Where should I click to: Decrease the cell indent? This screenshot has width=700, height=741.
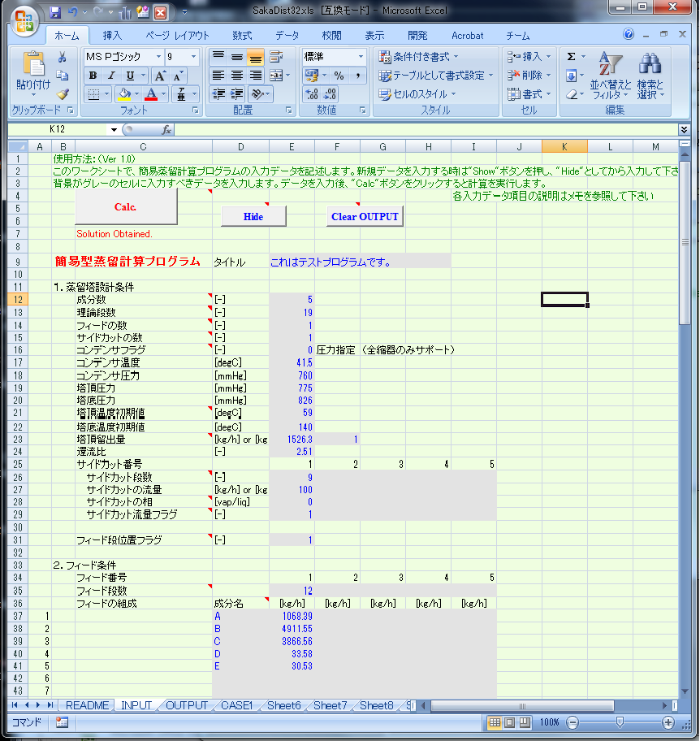pyautogui.click(x=218, y=93)
